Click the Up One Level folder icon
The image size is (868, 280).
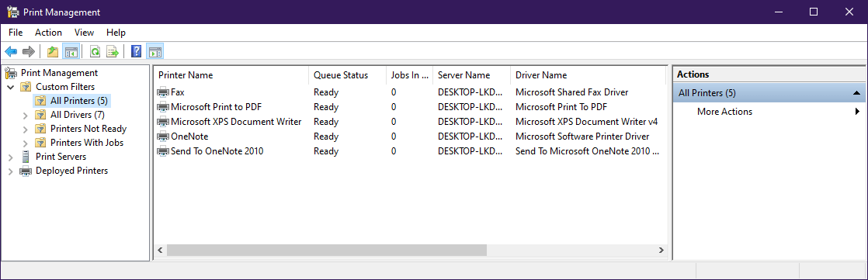[x=53, y=51]
